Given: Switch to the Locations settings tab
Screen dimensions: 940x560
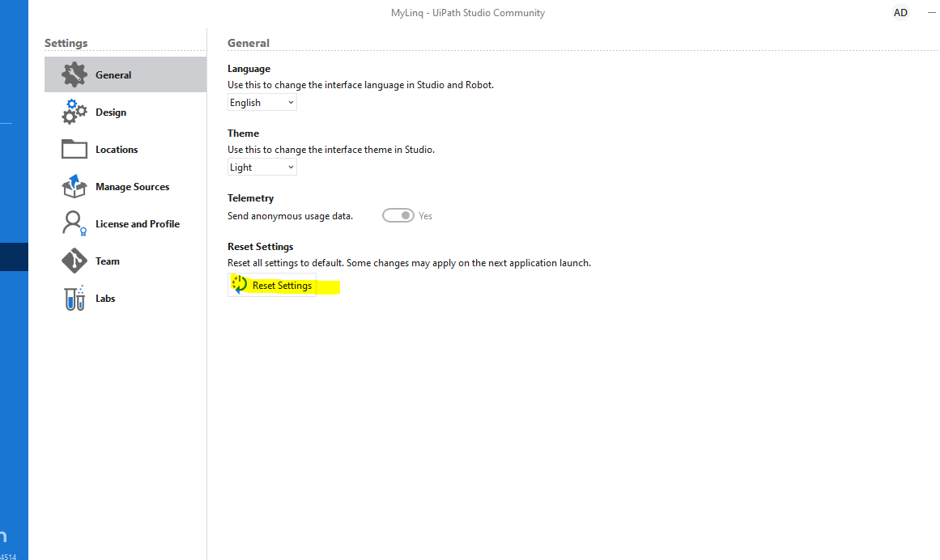Looking at the screenshot, I should pos(125,149).
